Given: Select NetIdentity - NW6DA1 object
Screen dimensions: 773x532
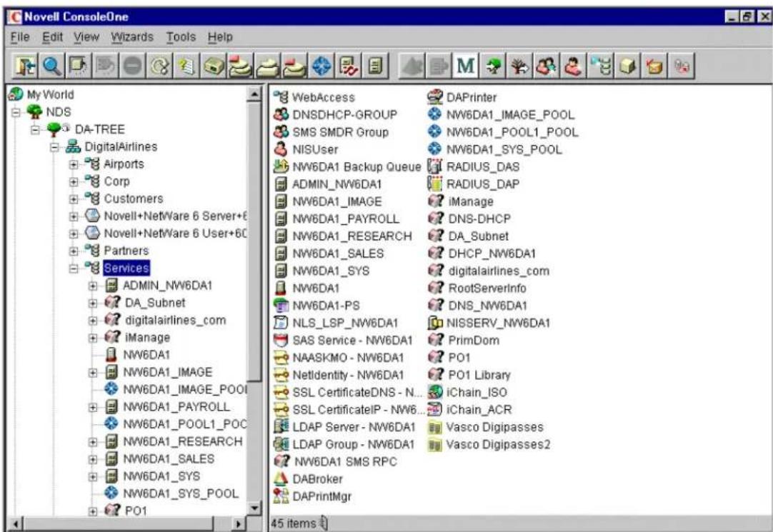Looking at the screenshot, I should tap(348, 375).
